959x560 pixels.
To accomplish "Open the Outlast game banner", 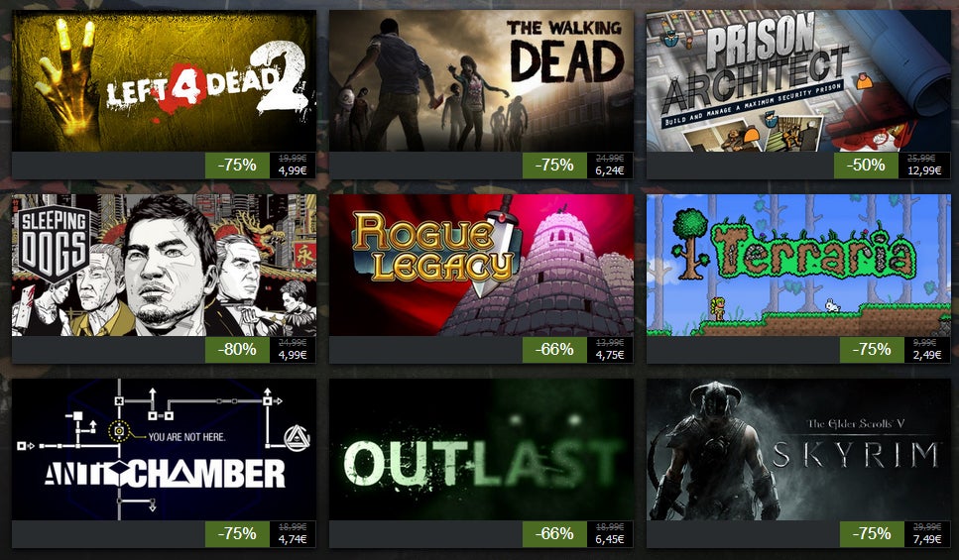I will tap(481, 450).
